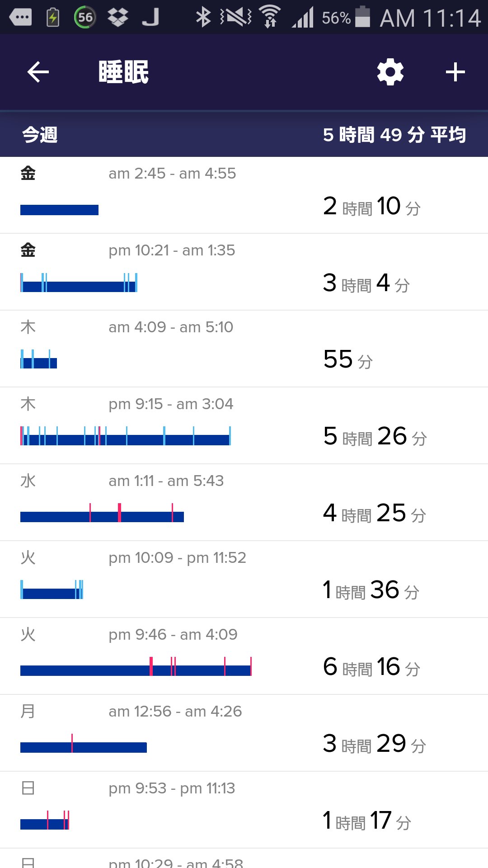Open the pm 10:09 - pm 11:52 sleep entry
488x868 pixels.
pos(244,580)
